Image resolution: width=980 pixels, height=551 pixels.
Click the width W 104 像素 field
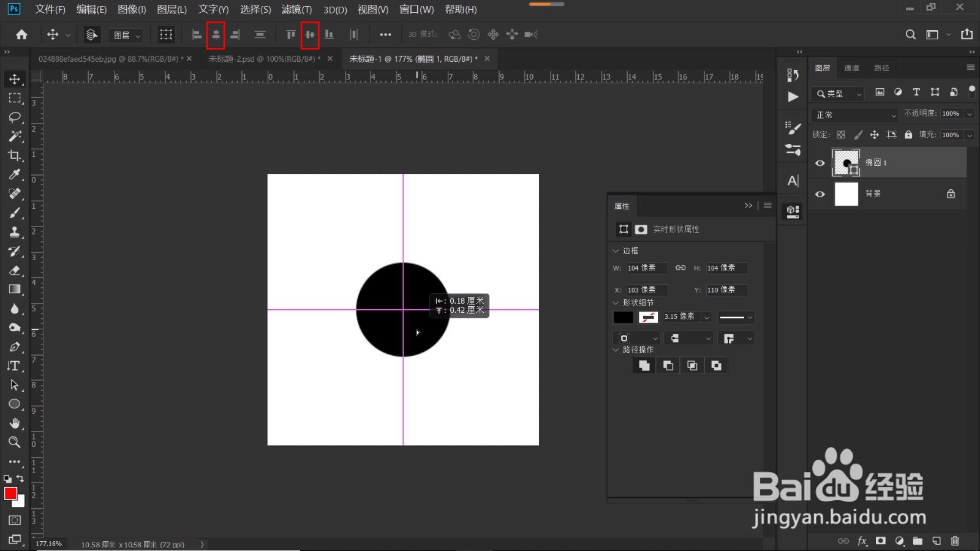click(x=646, y=268)
